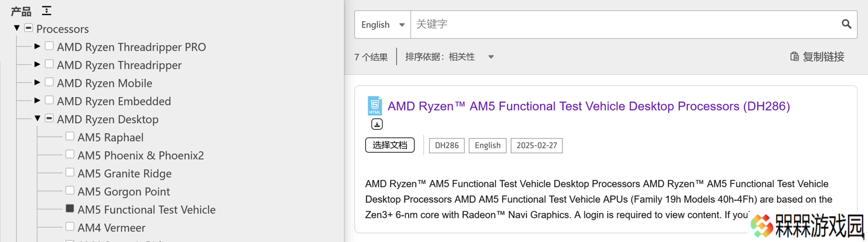The width and height of the screenshot is (868, 242).
Task: Expand the AMD Ryzen Embedded node
Action: point(37,100)
